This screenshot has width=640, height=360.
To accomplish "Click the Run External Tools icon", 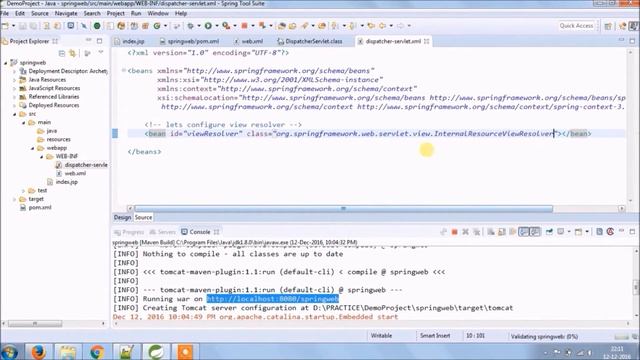I will [x=226, y=26].
